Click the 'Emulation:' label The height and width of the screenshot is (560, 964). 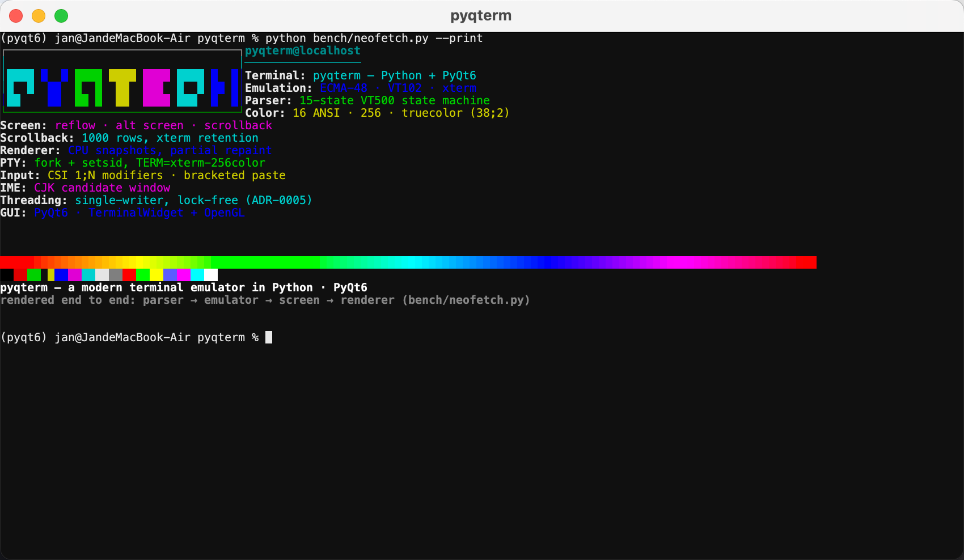[278, 88]
